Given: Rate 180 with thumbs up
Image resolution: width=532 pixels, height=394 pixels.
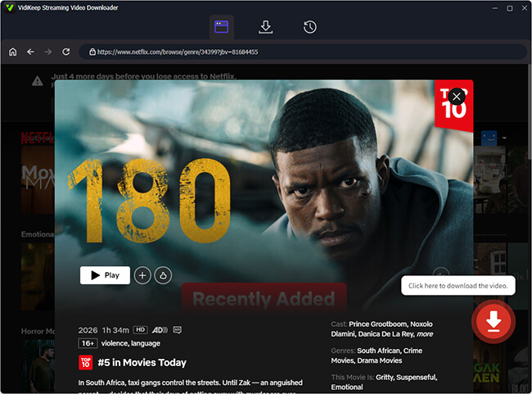Looking at the screenshot, I should pyautogui.click(x=163, y=275).
